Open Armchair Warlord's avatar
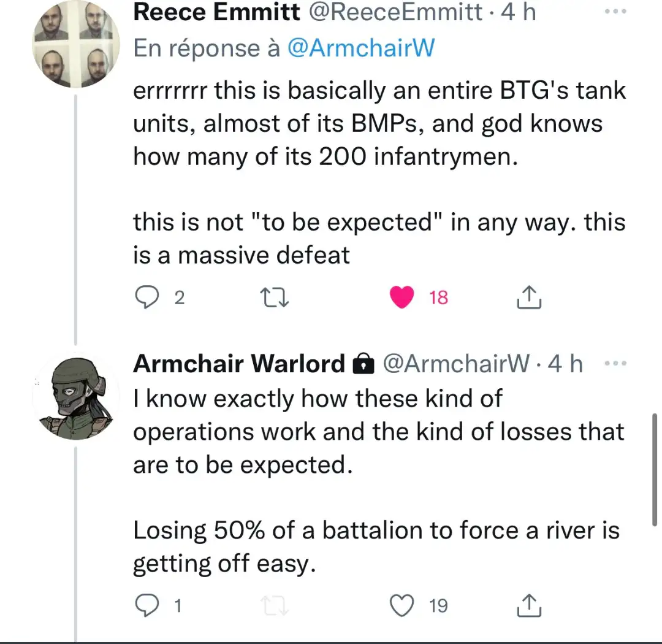Screen dimensions: 662x644 (x=75, y=396)
